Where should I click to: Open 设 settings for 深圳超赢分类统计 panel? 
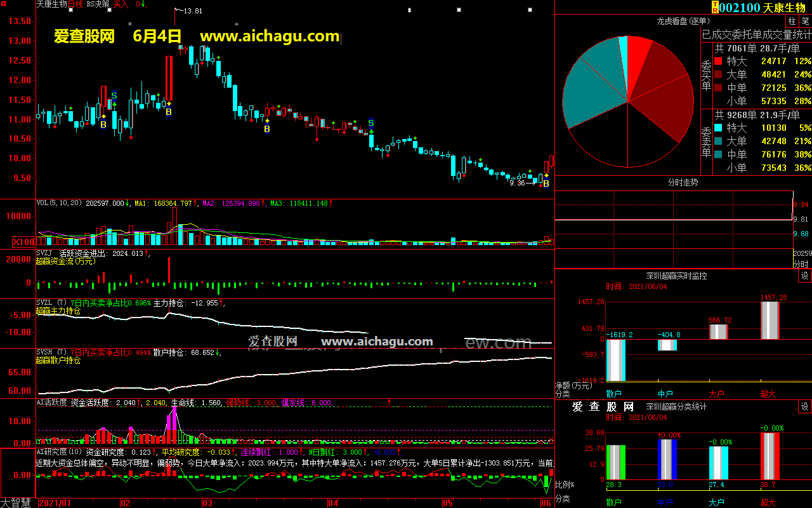point(805,406)
